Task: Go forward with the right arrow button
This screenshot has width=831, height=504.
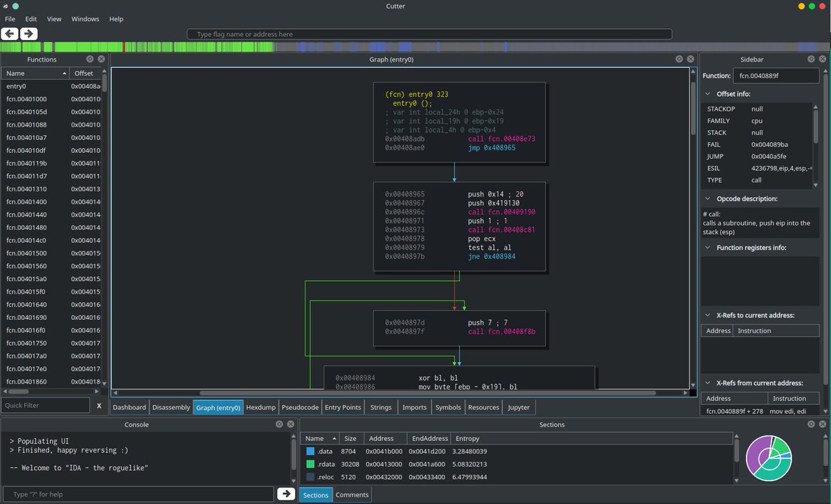Action: 28,33
